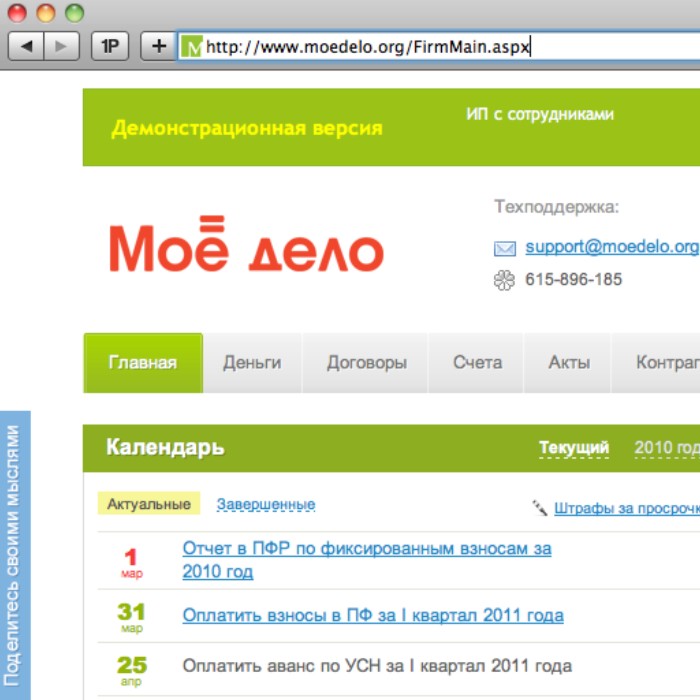Viewport: 700px width, 700px height.
Task: Click the URL address field
Action: pos(450,46)
